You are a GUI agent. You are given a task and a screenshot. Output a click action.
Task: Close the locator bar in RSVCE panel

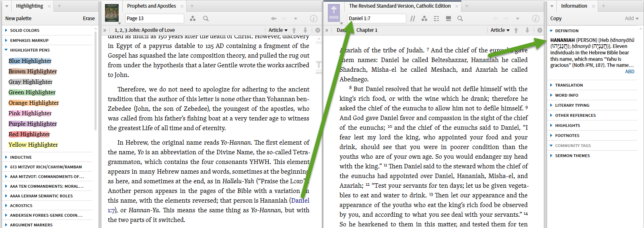click(540, 30)
